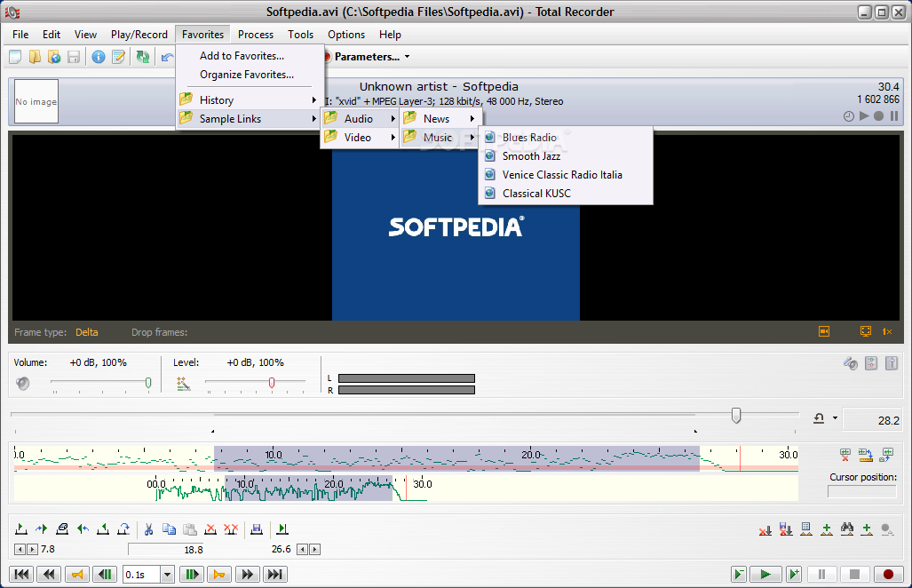912x588 pixels.
Task: Expand the Audio submenu
Action: 360,119
